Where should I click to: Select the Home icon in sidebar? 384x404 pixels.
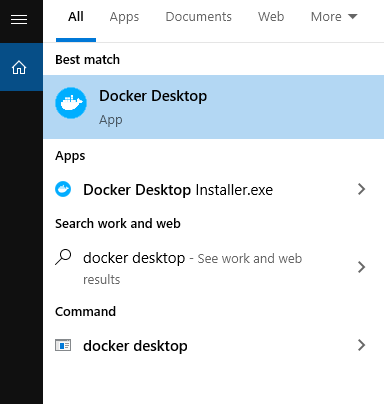tap(19, 67)
